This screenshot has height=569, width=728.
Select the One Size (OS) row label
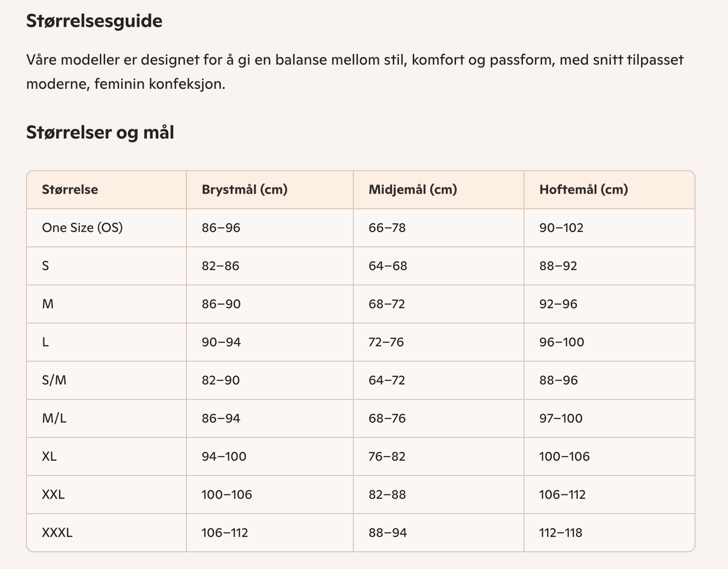[83, 228]
